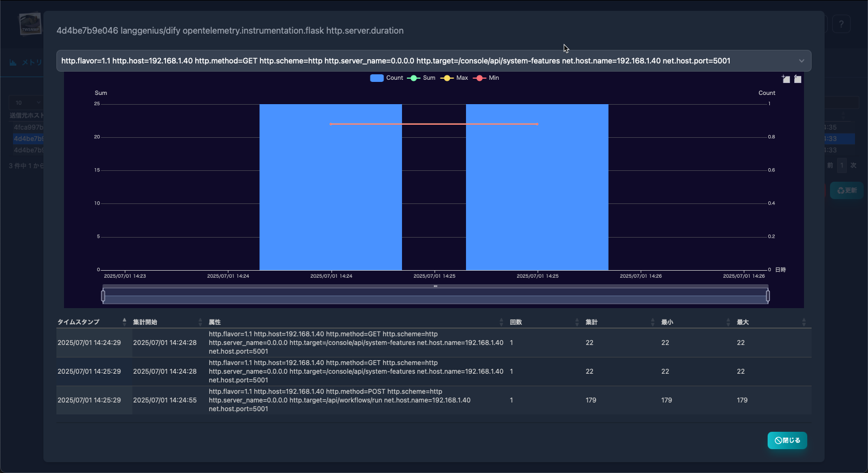
Task: Sort table by 属性 column arrows
Action: coord(501,322)
